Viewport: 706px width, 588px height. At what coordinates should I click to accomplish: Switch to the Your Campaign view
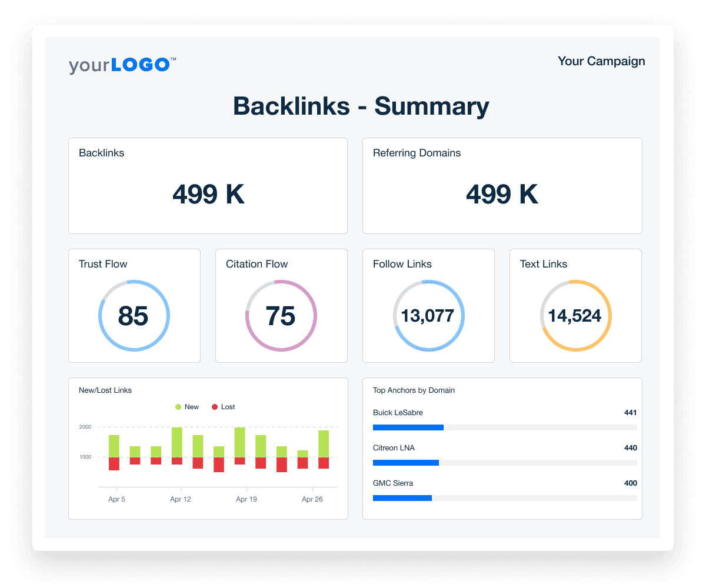[x=601, y=61]
